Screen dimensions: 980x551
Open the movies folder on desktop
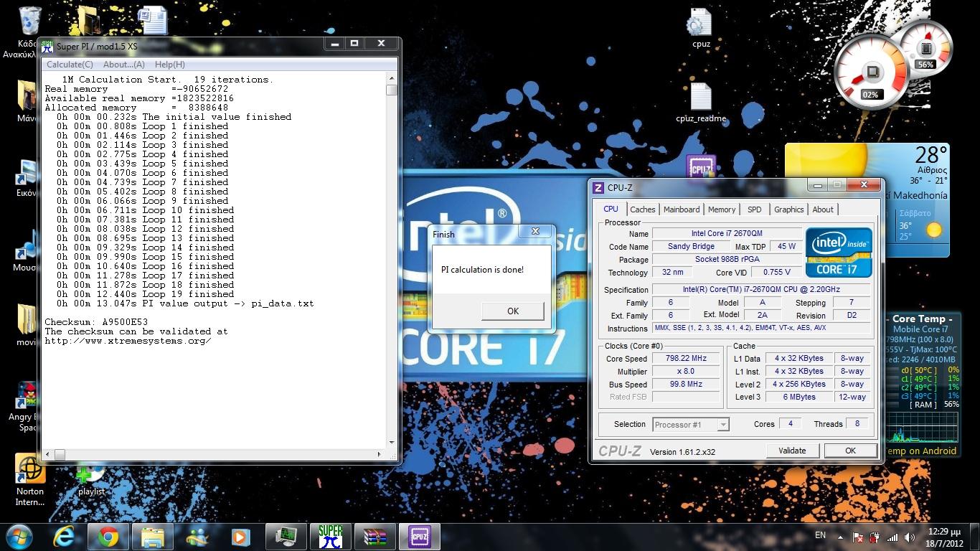click(27, 325)
